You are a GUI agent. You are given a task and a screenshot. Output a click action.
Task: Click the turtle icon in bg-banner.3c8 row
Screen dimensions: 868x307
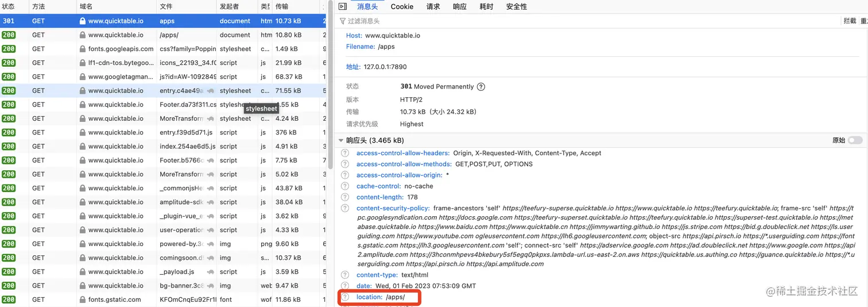point(211,286)
